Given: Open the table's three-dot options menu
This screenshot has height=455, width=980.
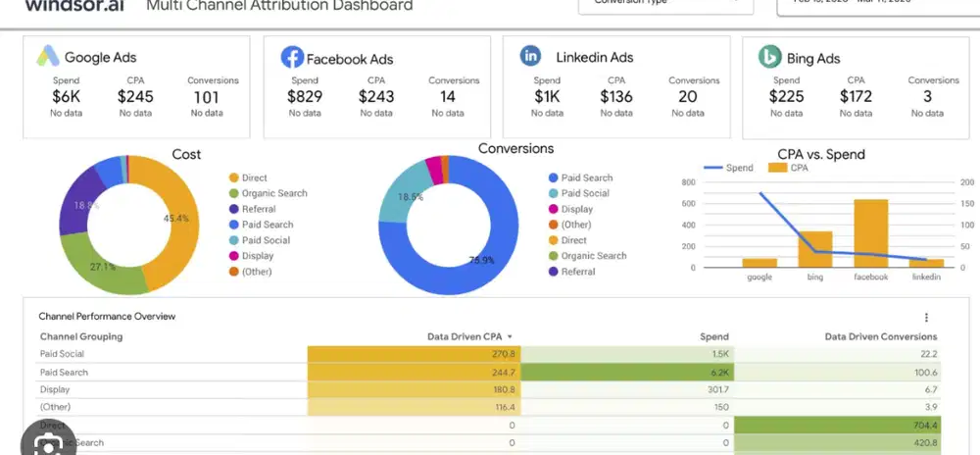Looking at the screenshot, I should (926, 318).
